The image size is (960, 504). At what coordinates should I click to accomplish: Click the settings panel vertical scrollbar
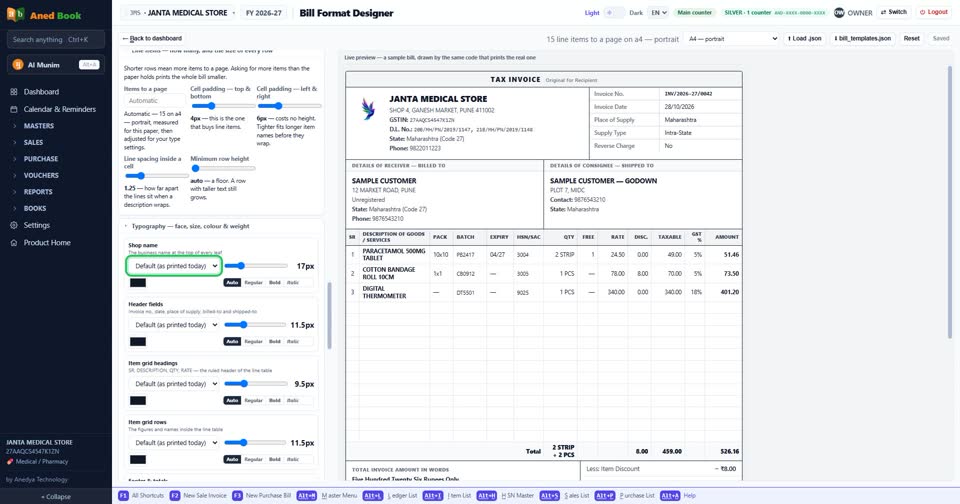coord(329,315)
